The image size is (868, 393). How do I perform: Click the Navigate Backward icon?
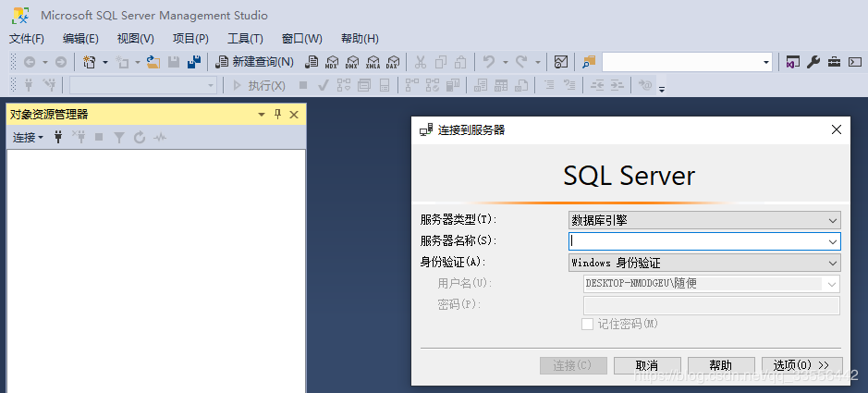pos(30,62)
